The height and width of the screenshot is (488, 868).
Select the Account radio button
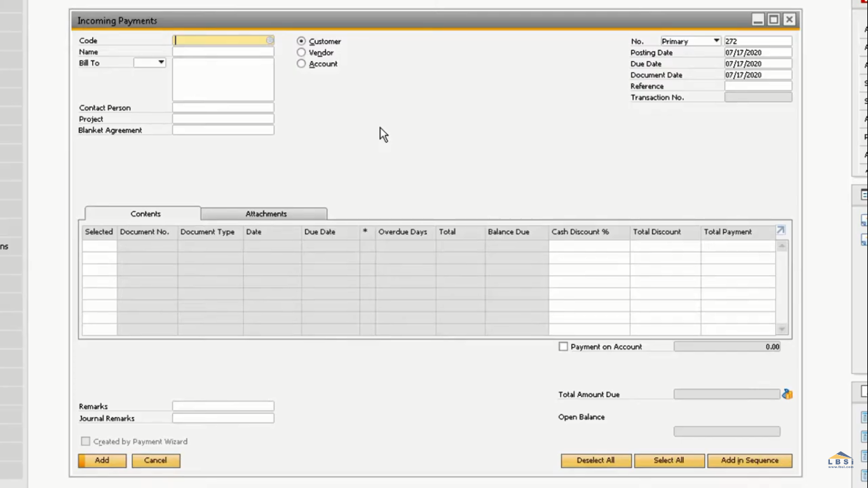coord(301,63)
